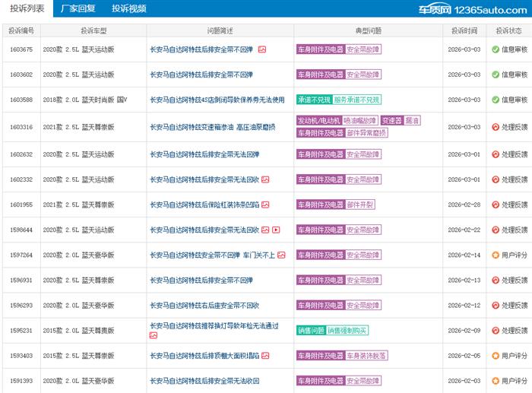Switch to the 厂家回复 tab
The width and height of the screenshot is (532, 393).
(77, 9)
